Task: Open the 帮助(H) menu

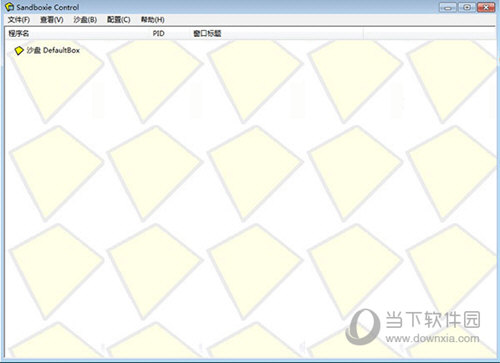Action: click(x=152, y=20)
